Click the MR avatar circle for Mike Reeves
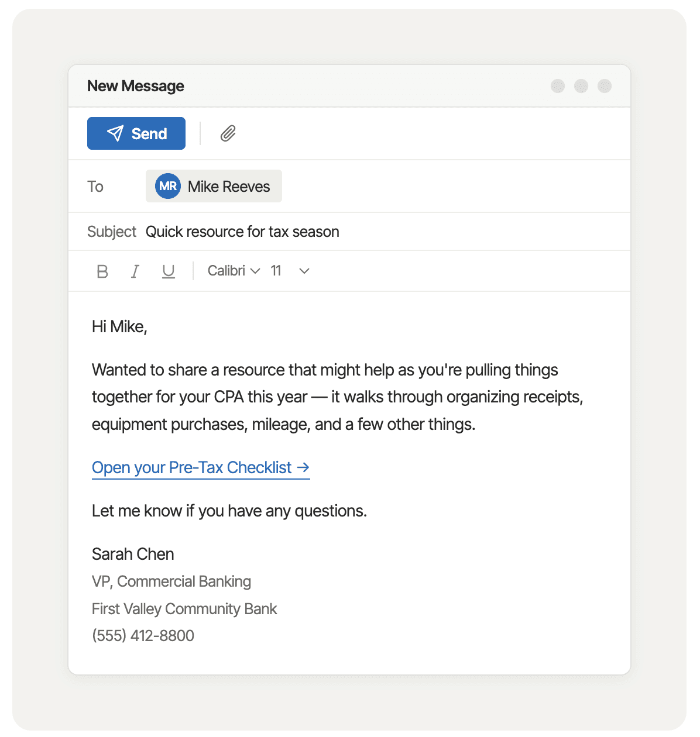 pyautogui.click(x=167, y=186)
